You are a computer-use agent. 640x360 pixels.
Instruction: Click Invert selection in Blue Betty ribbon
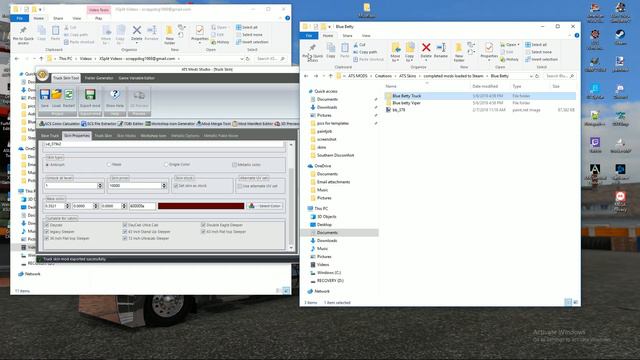pyautogui.click(x=542, y=59)
